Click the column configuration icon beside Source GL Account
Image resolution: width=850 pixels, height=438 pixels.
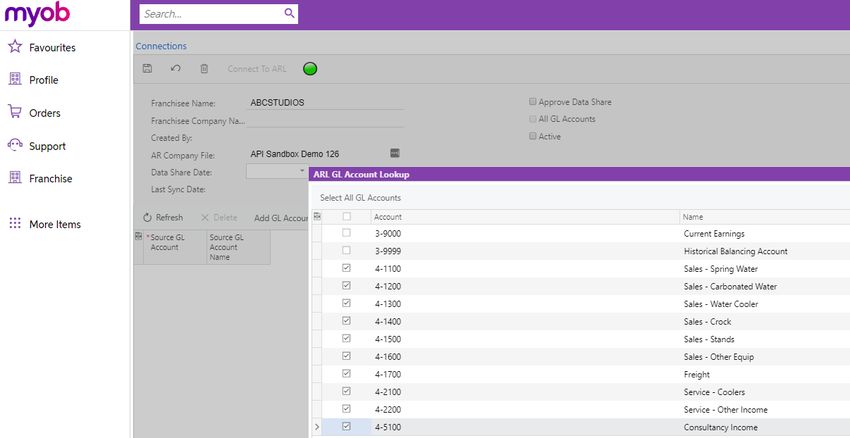click(138, 236)
